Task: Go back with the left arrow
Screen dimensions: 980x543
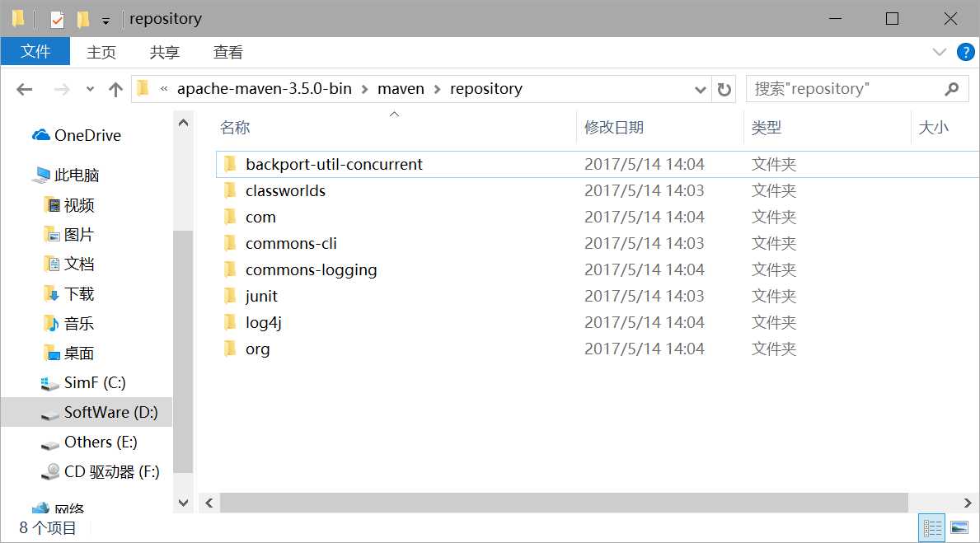Action: (25, 89)
